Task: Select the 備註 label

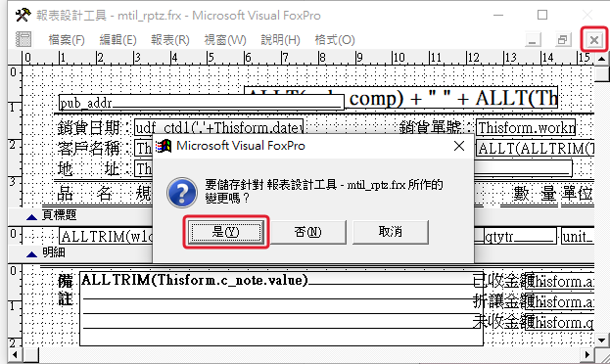Action: pos(65,290)
